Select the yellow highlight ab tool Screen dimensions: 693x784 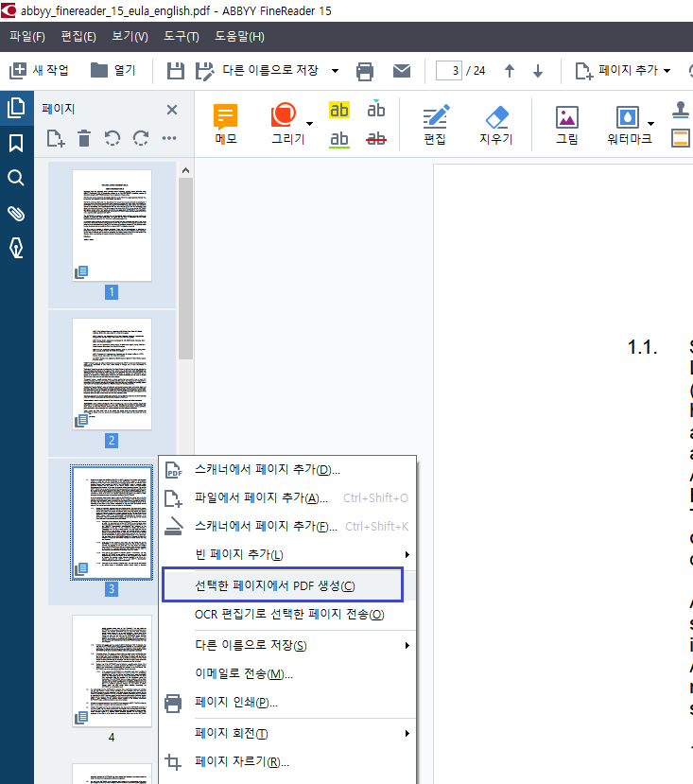339,110
